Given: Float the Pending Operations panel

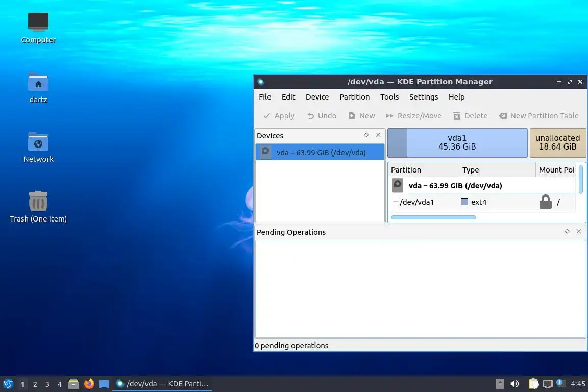Looking at the screenshot, I should click(x=567, y=231).
